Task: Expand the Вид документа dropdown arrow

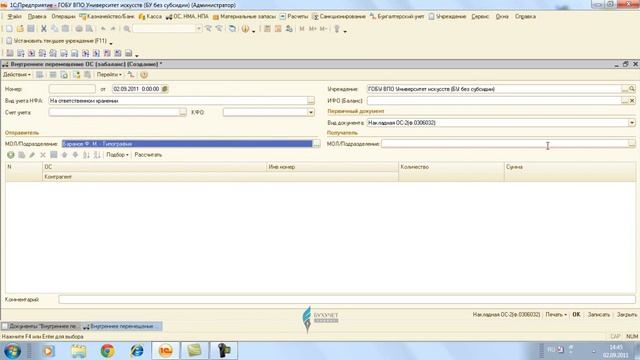Action: 632,123
